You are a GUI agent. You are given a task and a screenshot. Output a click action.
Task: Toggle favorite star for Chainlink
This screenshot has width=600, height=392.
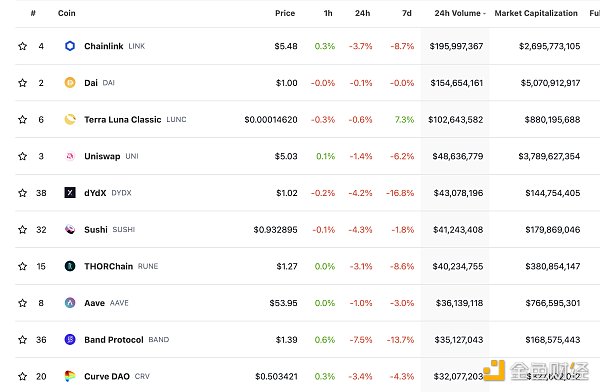(x=23, y=46)
